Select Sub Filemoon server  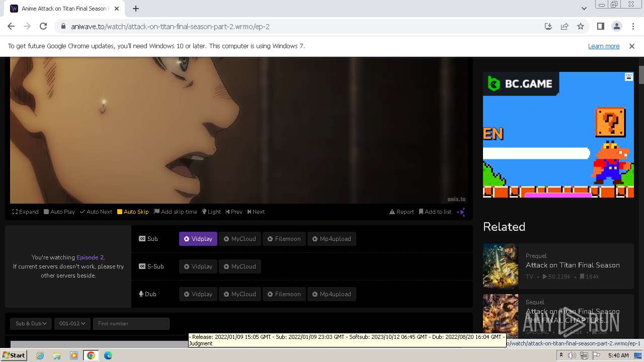pyautogui.click(x=284, y=239)
